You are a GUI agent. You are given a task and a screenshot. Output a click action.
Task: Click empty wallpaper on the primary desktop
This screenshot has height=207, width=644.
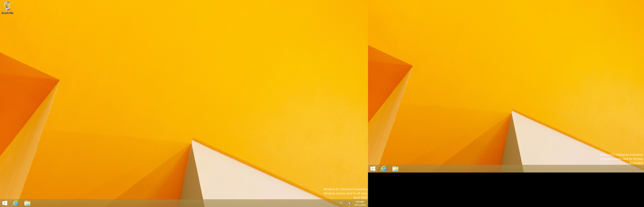point(175,75)
